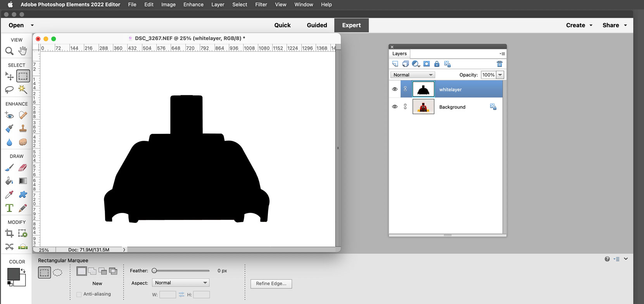Select the Clone Stamp tool
Viewport: 644px width, 304px height.
click(23, 128)
